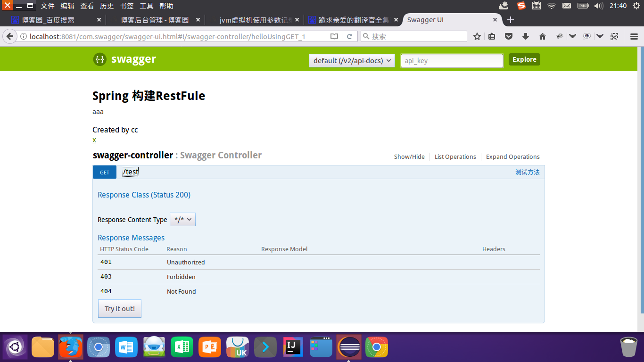Switch to the jvm虚拟机使用参数 tab
This screenshot has height=362, width=644.
[253, 20]
